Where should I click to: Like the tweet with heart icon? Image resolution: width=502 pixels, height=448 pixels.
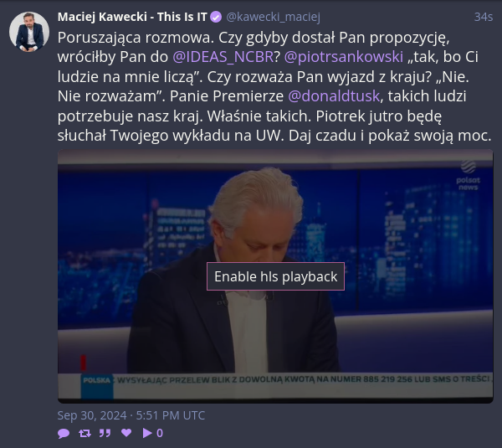126,433
